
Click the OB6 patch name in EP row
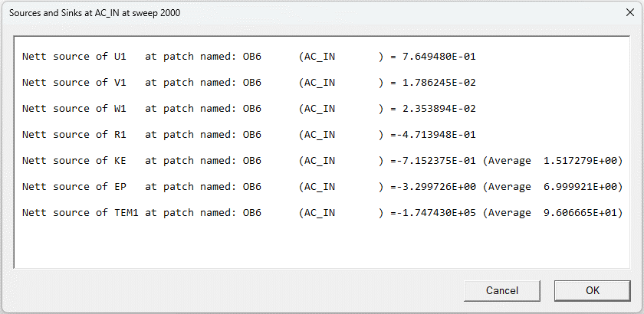click(252, 187)
